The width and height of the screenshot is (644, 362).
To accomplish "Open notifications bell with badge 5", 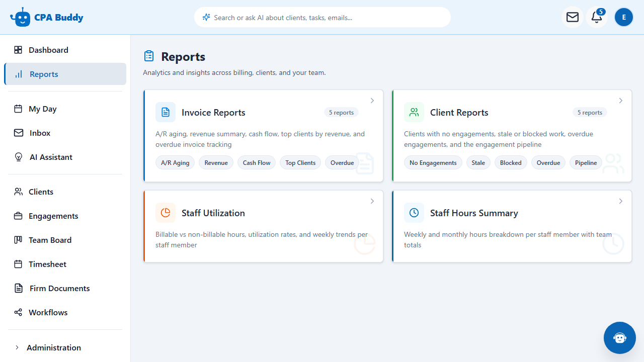I will 597,17.
